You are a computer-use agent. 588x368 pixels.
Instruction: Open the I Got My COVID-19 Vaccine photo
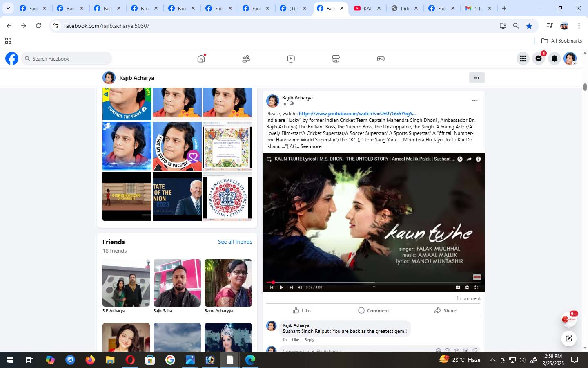[177, 146]
